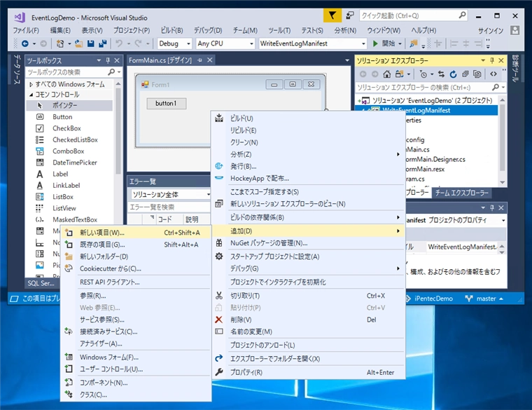Select ComboBox control in the Toolbox
Screen dimensions: 532x410
(x=69, y=151)
